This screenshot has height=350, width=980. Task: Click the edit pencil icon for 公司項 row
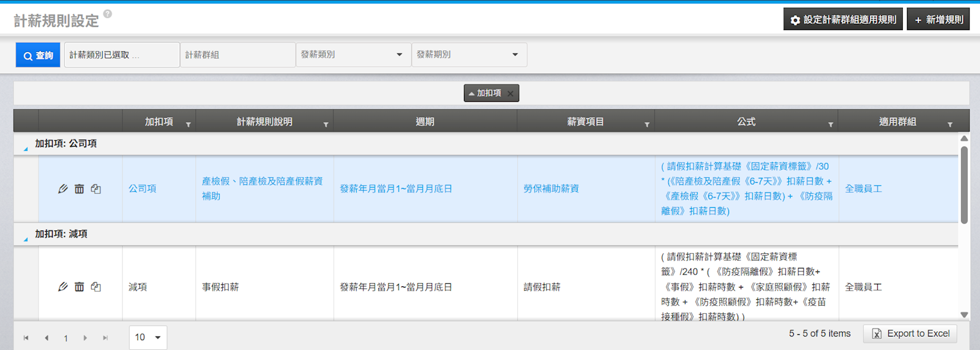[x=62, y=189]
